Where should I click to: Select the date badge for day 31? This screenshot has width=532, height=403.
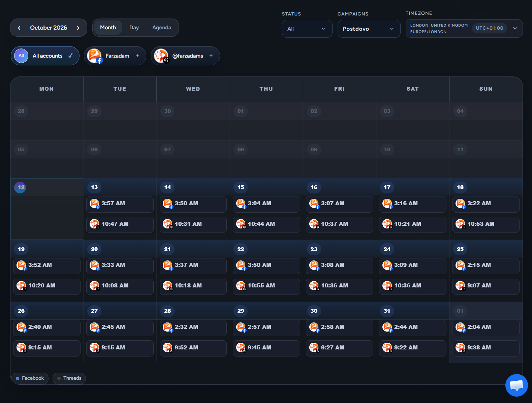[387, 311]
